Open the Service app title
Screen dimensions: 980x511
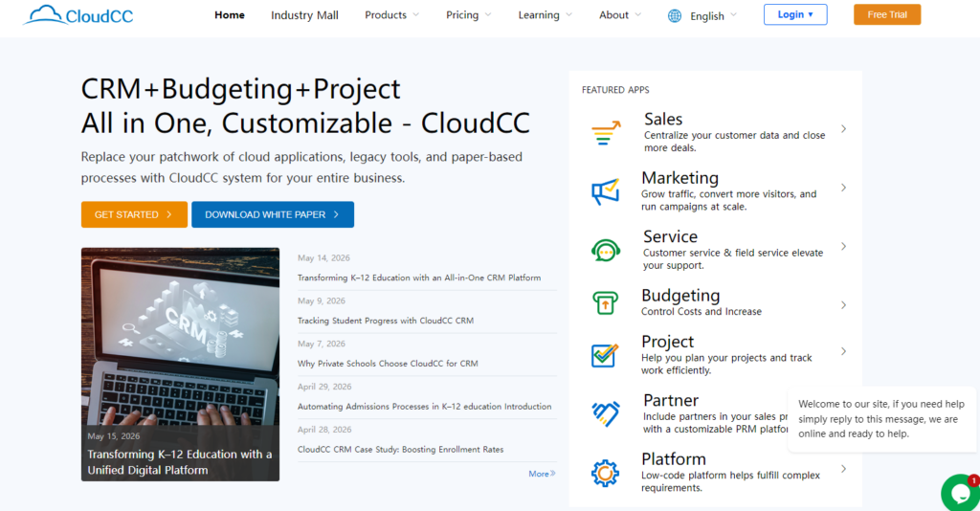(670, 236)
